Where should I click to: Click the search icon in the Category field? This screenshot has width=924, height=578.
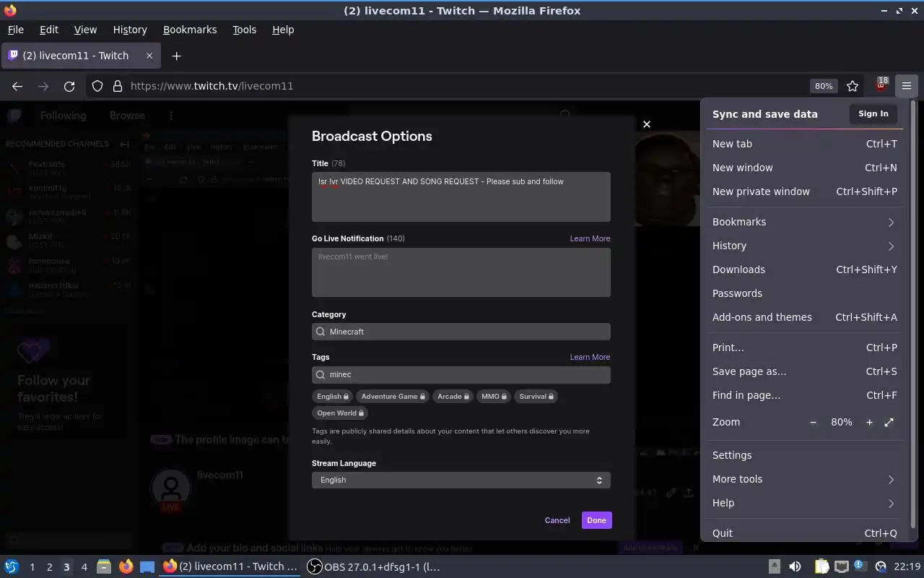tap(321, 332)
